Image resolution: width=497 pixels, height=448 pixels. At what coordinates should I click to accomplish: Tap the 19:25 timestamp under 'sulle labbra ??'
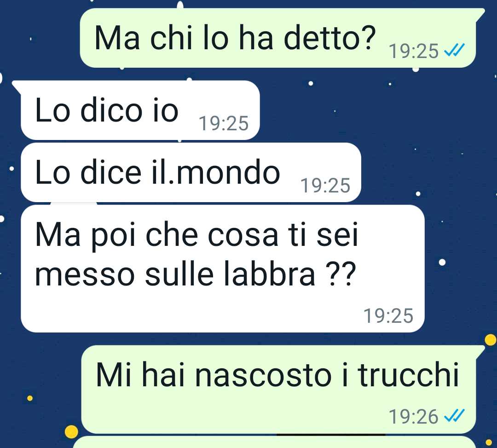point(388,316)
